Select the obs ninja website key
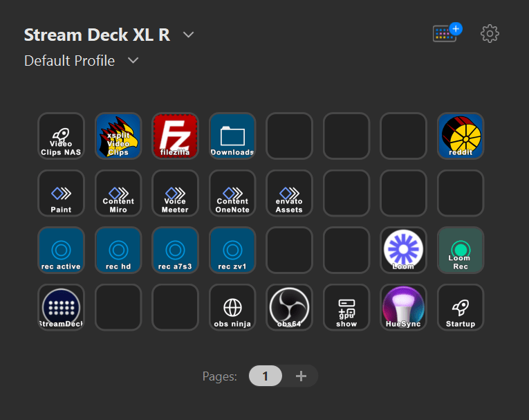 coord(232,307)
